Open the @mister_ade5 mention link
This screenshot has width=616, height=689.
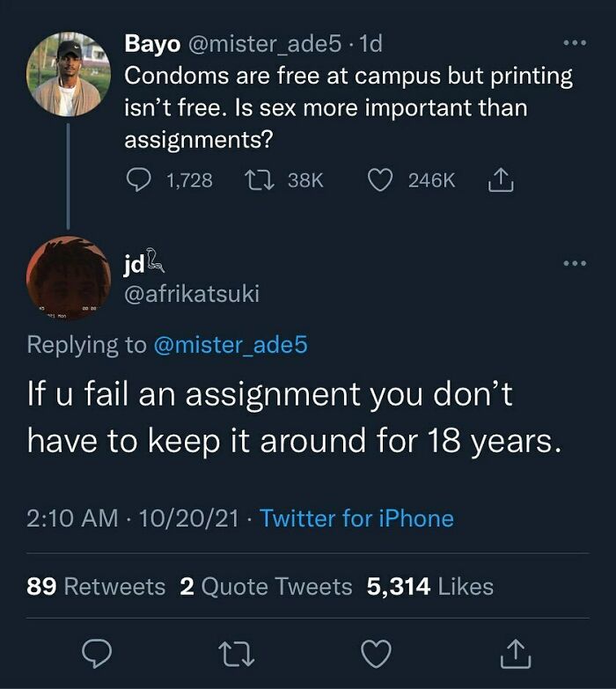coord(231,344)
